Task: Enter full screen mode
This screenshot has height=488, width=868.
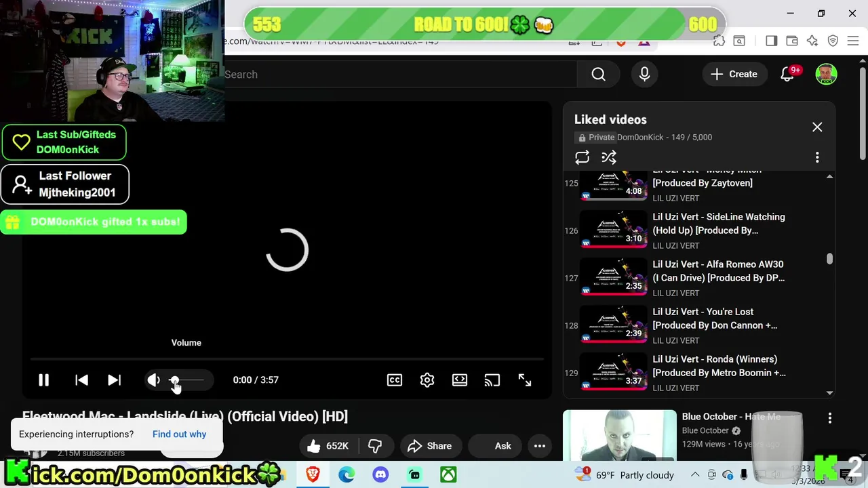Action: pos(525,380)
